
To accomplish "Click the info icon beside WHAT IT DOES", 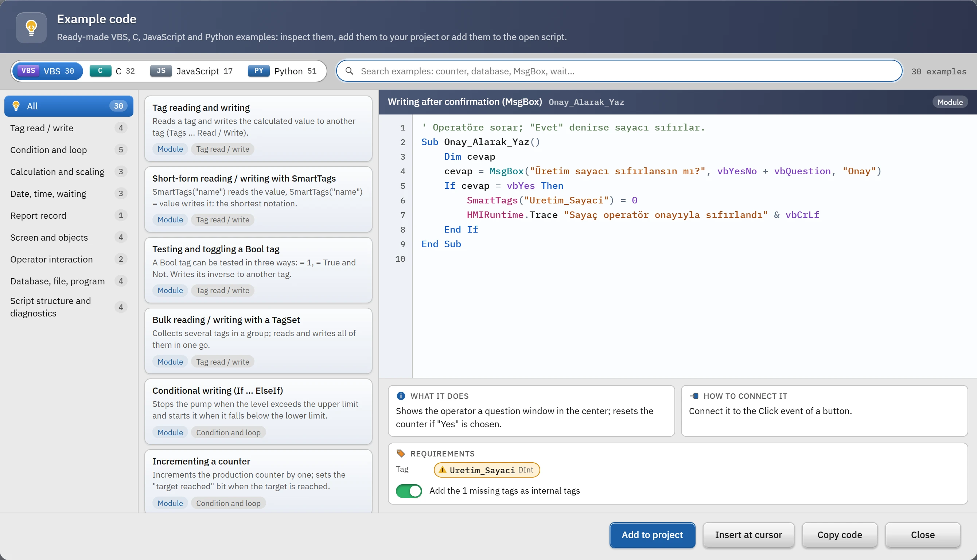I will (401, 396).
